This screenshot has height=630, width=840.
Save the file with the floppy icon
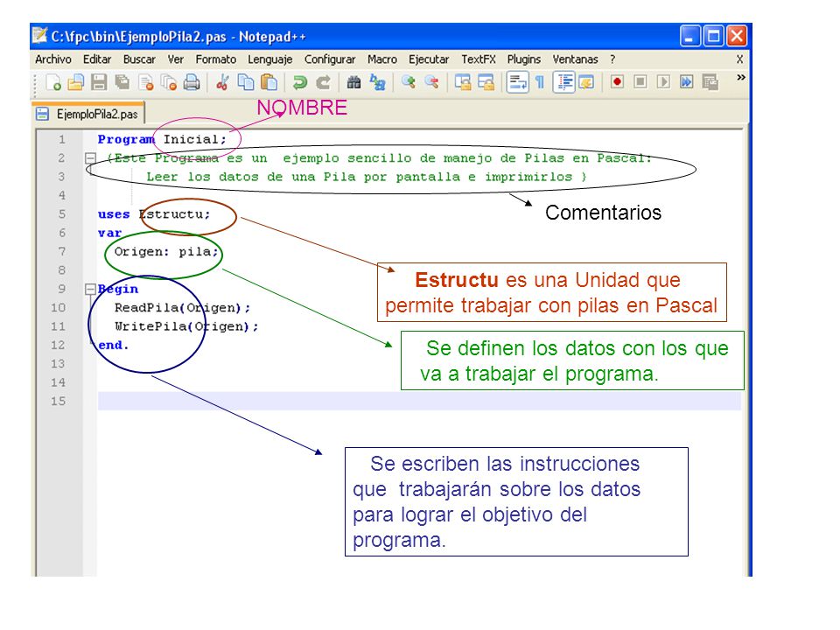pyautogui.click(x=99, y=82)
